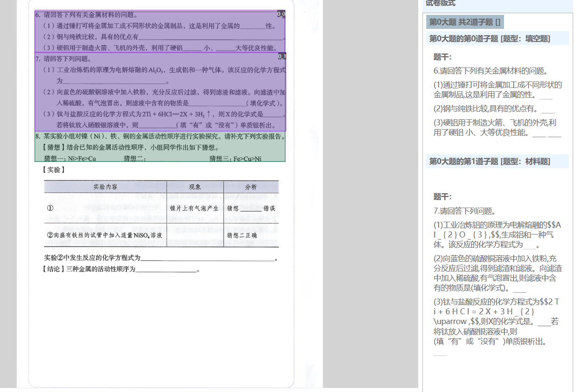Click "猜想三: Fe>Cu>Ni" text
577x392 pixels.
[235, 158]
